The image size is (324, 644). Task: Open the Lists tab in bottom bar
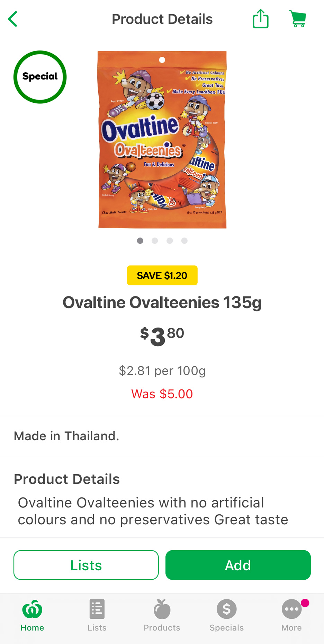(97, 616)
